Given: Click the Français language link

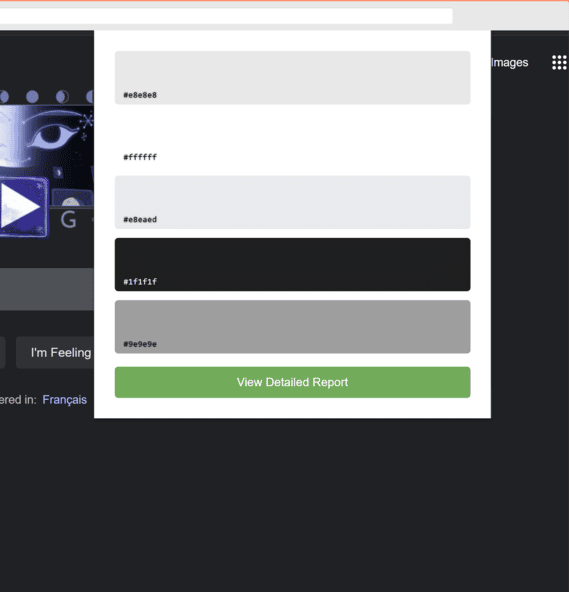Looking at the screenshot, I should click(65, 399).
